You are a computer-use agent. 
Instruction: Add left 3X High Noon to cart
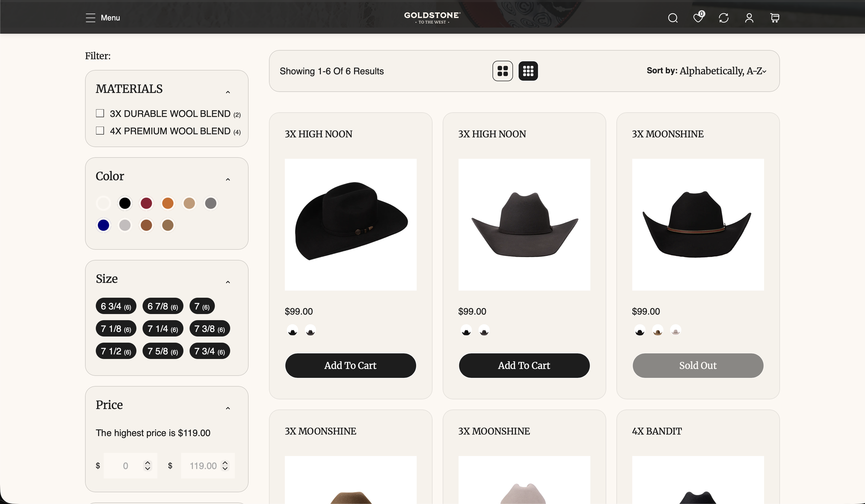pyautogui.click(x=350, y=365)
